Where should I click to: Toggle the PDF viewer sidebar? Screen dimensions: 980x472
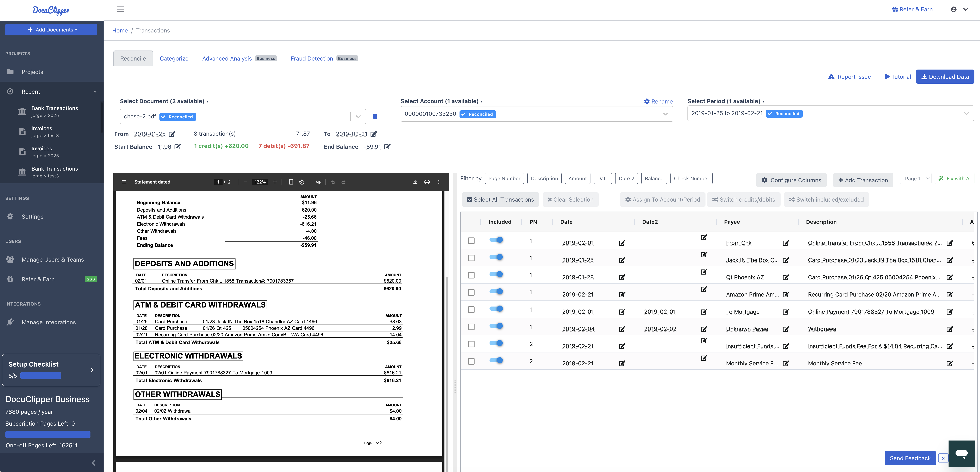click(124, 182)
